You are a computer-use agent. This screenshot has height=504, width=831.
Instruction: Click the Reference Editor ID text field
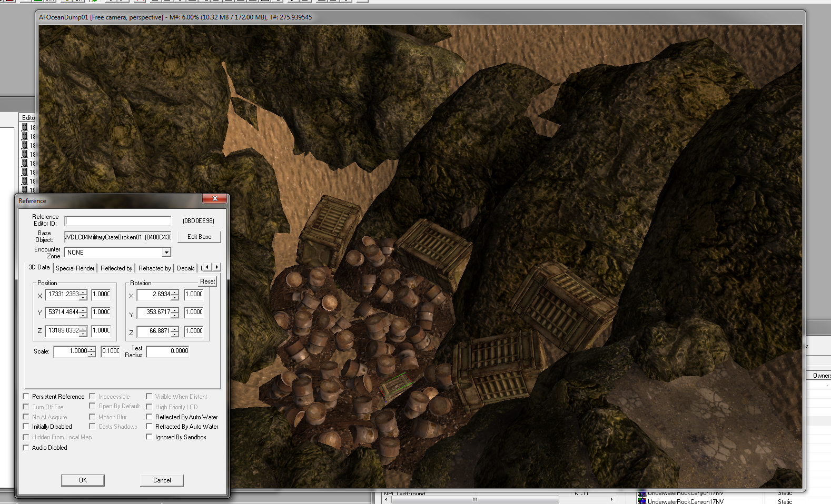(x=117, y=221)
